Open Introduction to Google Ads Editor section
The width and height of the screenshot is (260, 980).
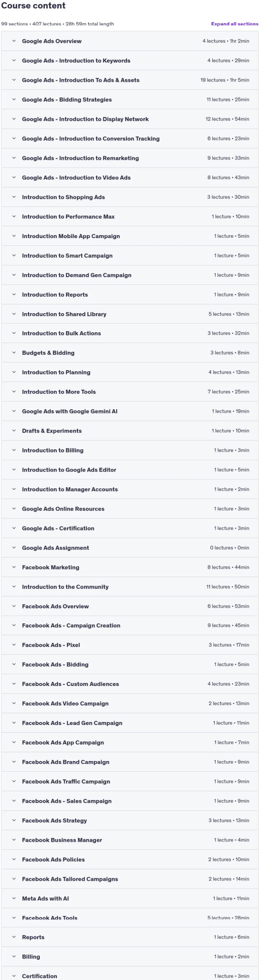pos(130,470)
